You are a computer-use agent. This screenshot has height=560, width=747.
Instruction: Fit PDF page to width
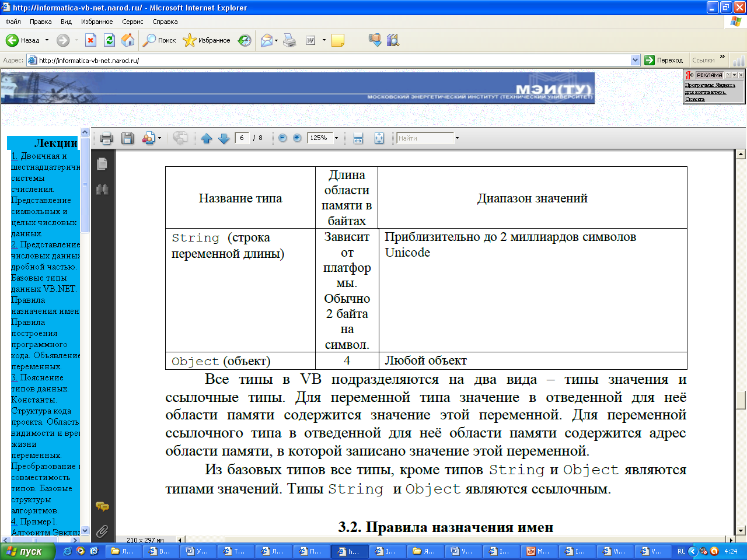358,138
